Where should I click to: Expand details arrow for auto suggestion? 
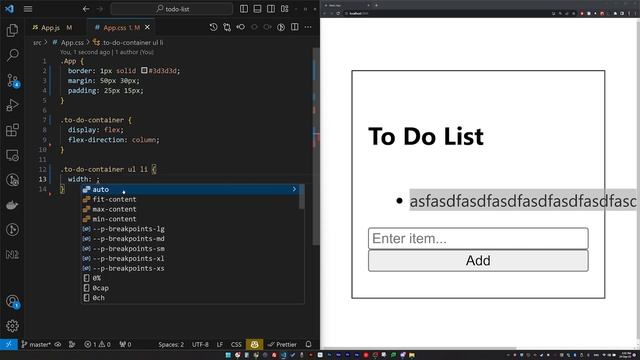coord(294,189)
